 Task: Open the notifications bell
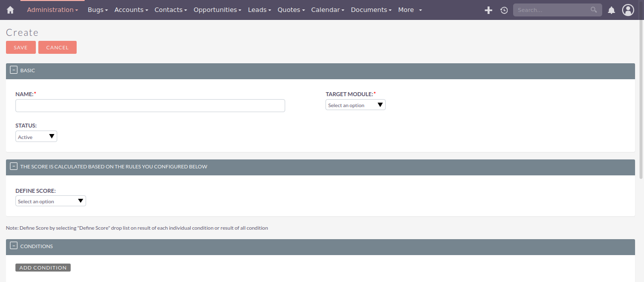pyautogui.click(x=612, y=10)
